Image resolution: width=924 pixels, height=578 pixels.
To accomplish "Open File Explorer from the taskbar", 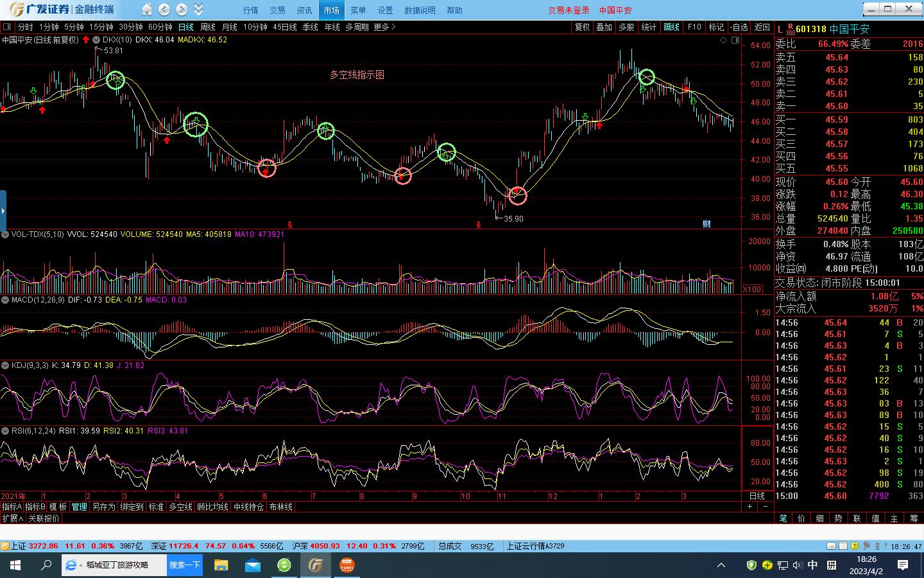I will click(x=221, y=565).
